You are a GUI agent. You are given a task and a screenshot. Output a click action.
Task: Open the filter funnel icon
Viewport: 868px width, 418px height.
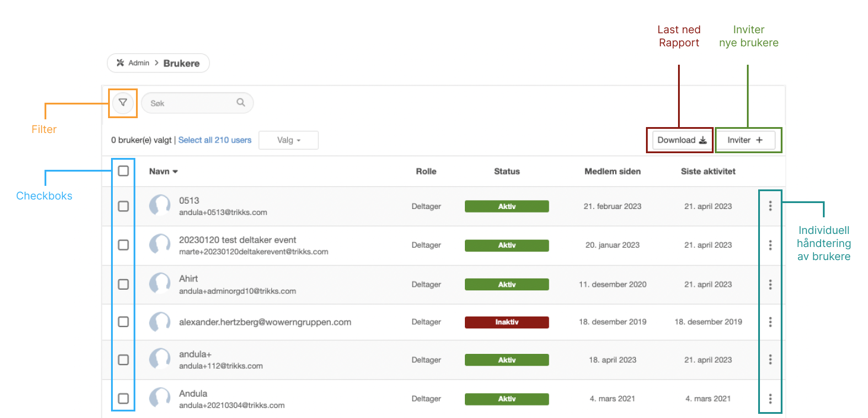click(122, 103)
